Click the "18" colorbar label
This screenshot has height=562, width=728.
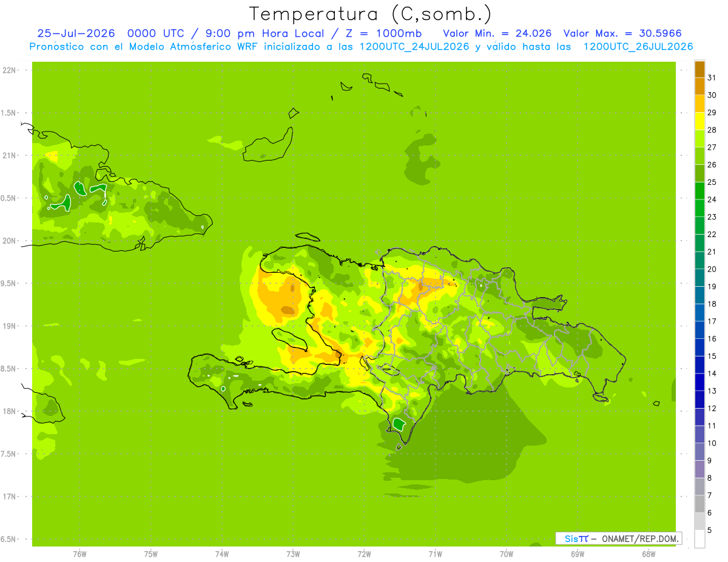click(x=712, y=304)
